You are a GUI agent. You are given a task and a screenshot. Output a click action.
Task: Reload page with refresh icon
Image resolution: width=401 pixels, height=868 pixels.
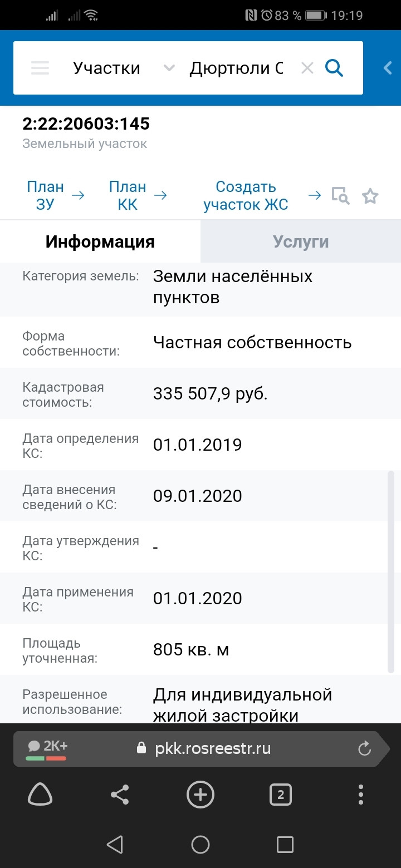(364, 749)
